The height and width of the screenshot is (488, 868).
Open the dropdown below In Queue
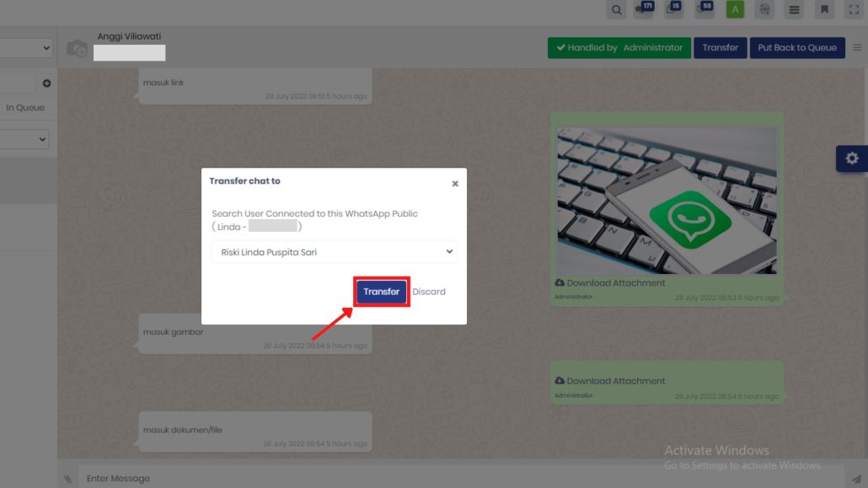point(24,139)
